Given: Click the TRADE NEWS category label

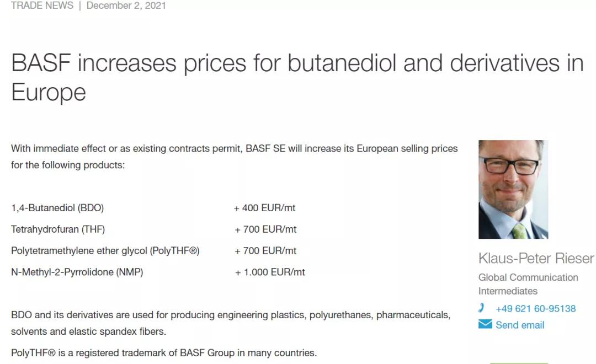Looking at the screenshot, I should point(42,6).
